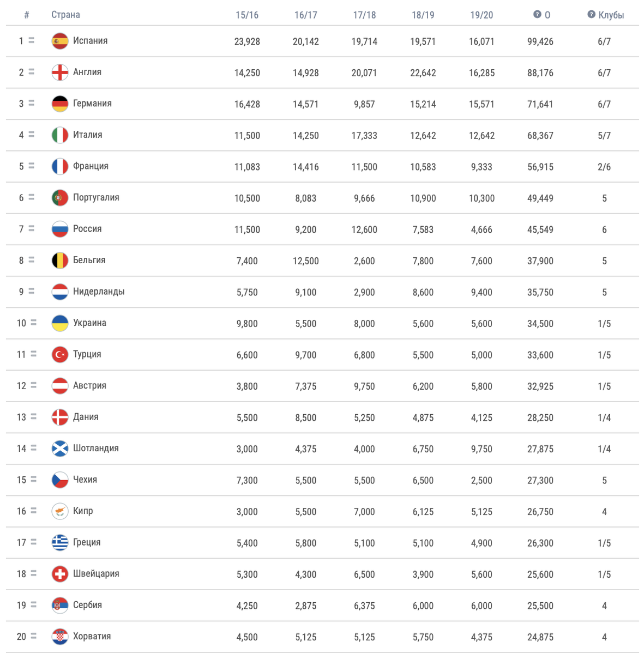The height and width of the screenshot is (654, 644).
Task: Click the Страна column header
Action: pos(65,15)
